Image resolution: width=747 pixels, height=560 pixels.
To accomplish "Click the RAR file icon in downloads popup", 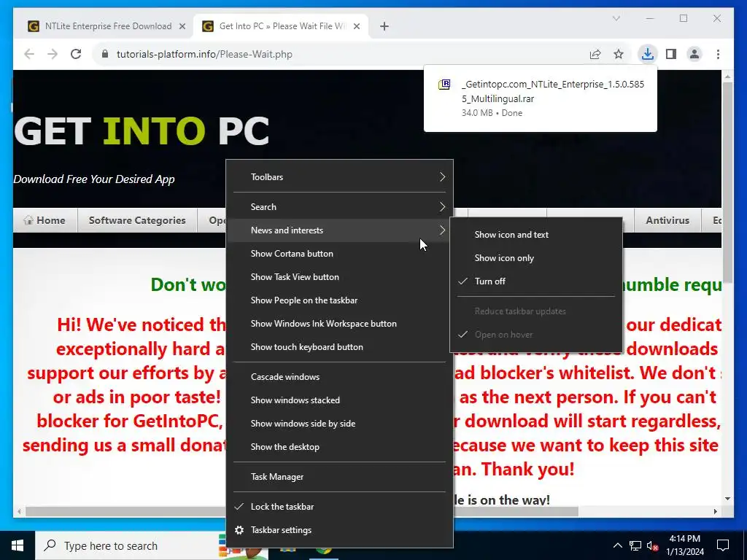I will pos(444,85).
